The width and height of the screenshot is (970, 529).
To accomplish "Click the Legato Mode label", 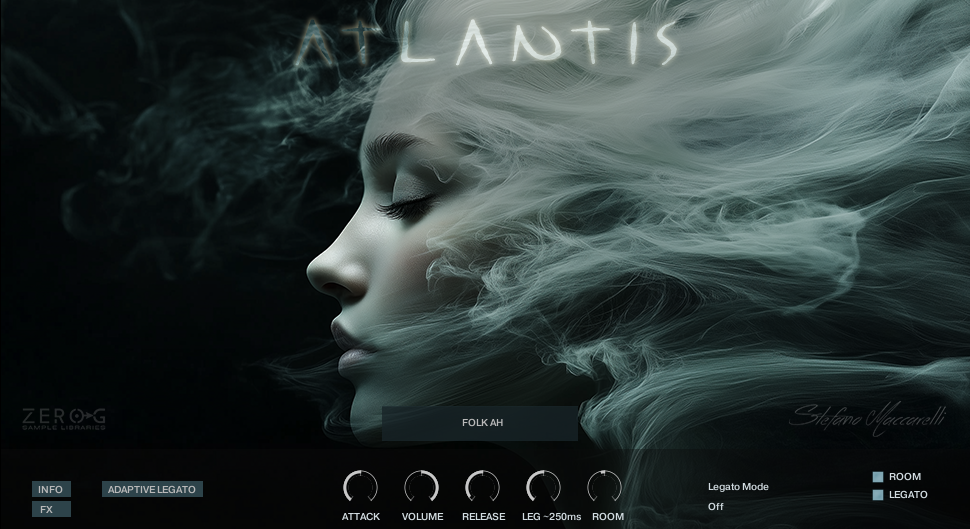I will [738, 487].
